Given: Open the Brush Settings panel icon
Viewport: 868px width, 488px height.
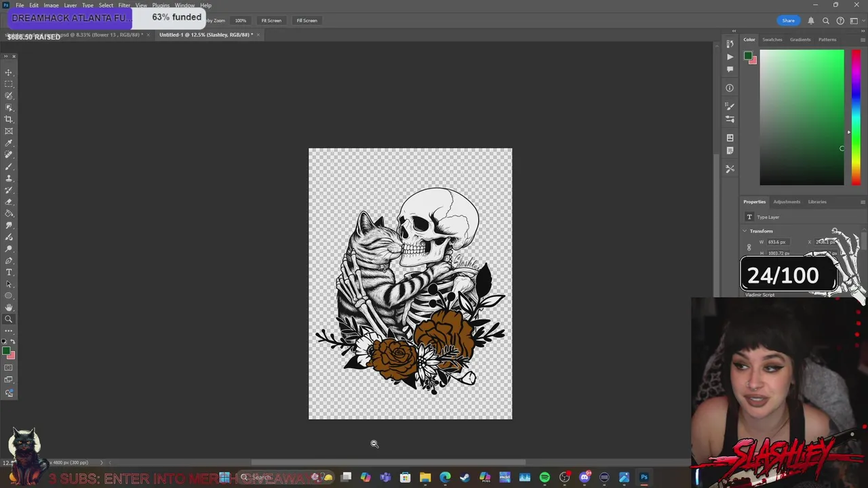Looking at the screenshot, I should (730, 119).
